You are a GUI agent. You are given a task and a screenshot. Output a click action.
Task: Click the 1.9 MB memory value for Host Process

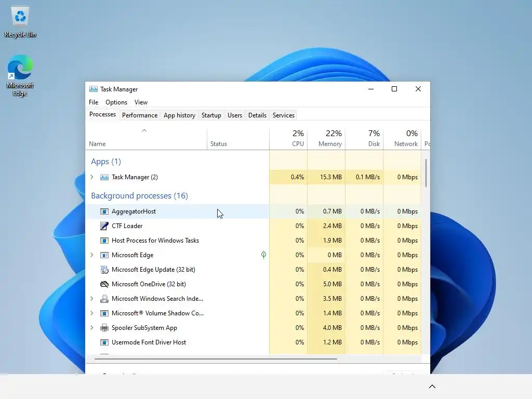[x=332, y=241]
